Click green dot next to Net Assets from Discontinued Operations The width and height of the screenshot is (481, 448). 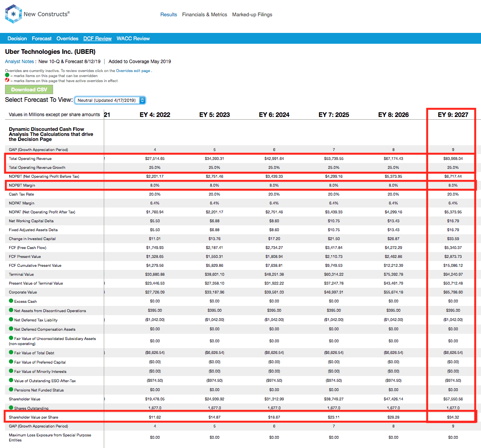(11, 310)
